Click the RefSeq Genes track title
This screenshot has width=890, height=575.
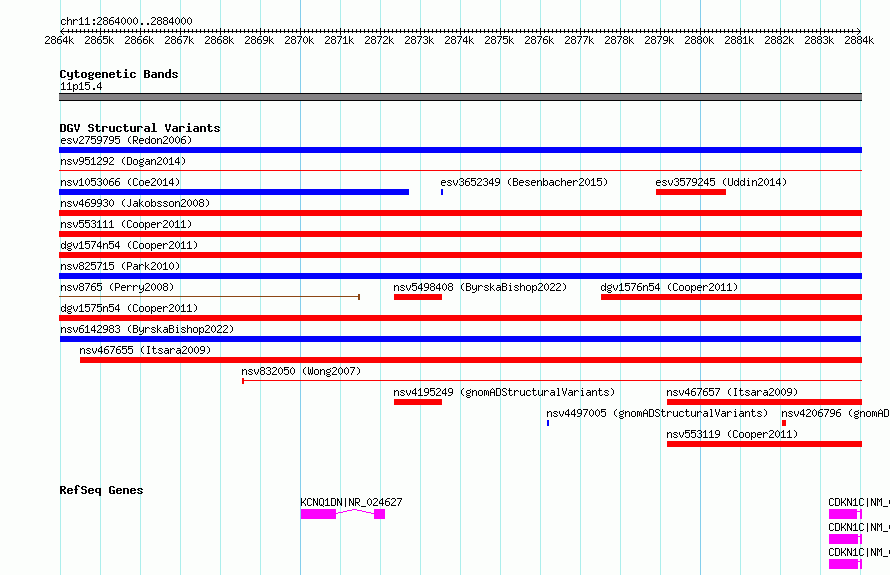pos(101,490)
